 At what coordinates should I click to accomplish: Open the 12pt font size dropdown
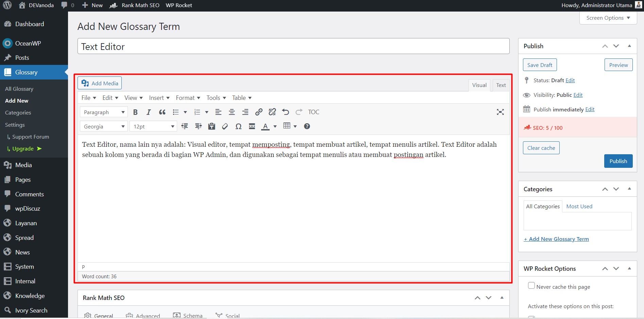[153, 126]
